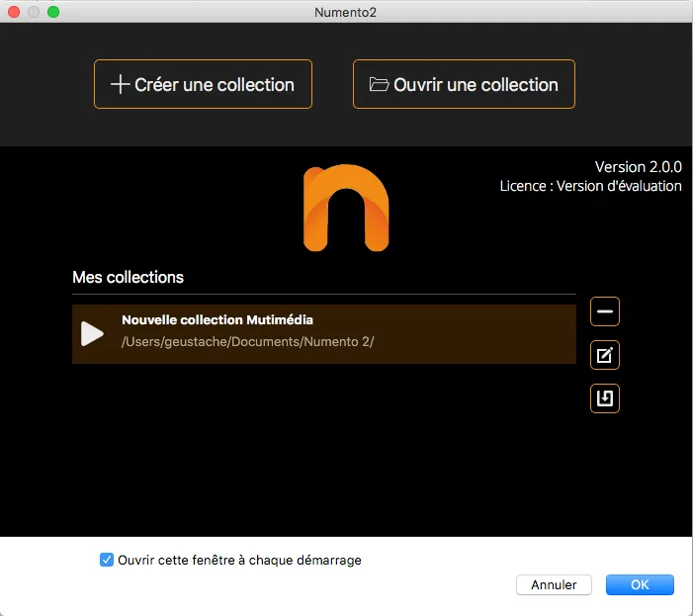
Task: Confirm with the blue OK button
Action: pyautogui.click(x=640, y=584)
